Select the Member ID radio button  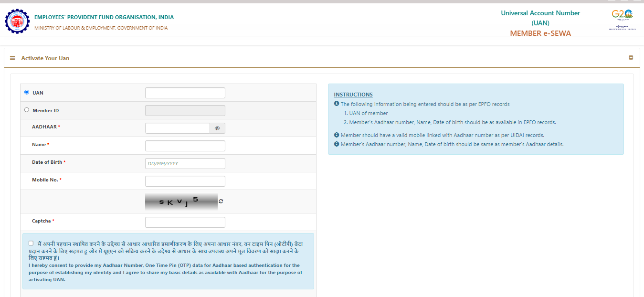(x=27, y=110)
